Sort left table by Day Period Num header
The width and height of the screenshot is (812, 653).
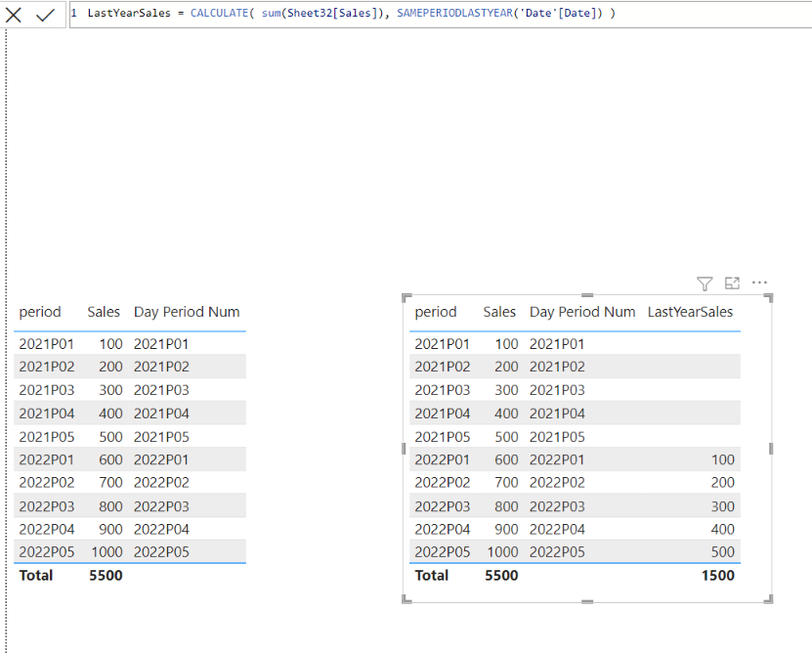pyautogui.click(x=187, y=312)
